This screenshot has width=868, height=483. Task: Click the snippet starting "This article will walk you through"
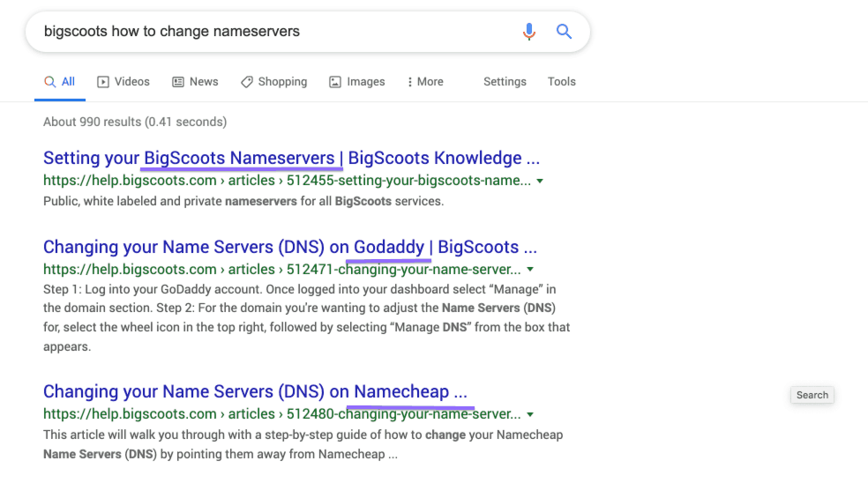(x=303, y=444)
